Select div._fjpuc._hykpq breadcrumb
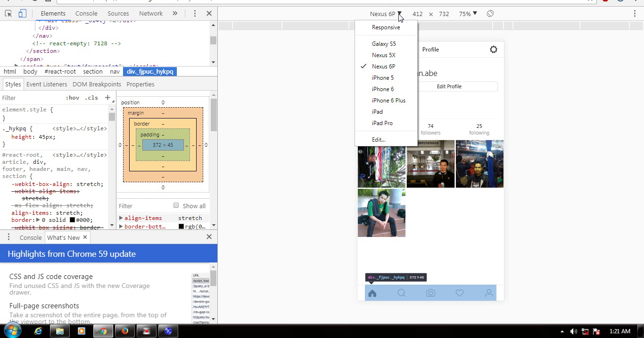Image resolution: width=644 pixels, height=338 pixels. tap(150, 72)
